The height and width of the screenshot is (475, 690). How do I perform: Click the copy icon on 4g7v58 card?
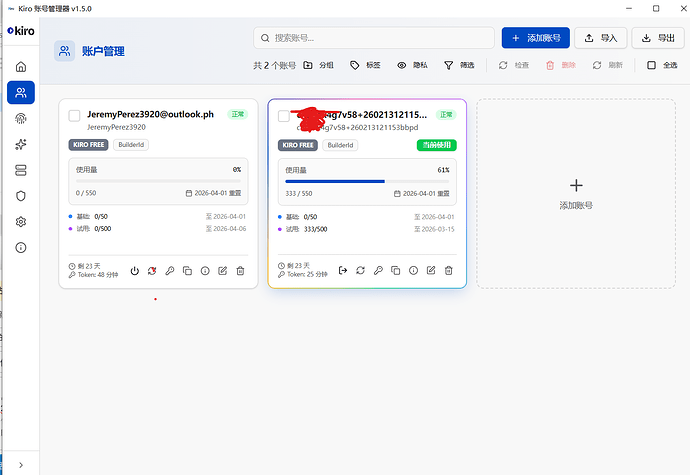pos(396,270)
